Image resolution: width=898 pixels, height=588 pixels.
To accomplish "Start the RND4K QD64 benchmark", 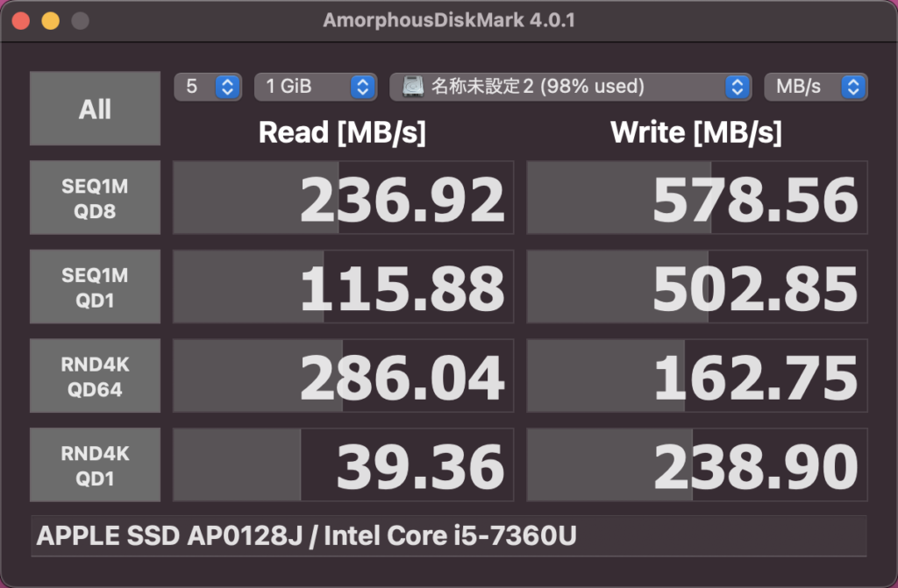I will (95, 377).
